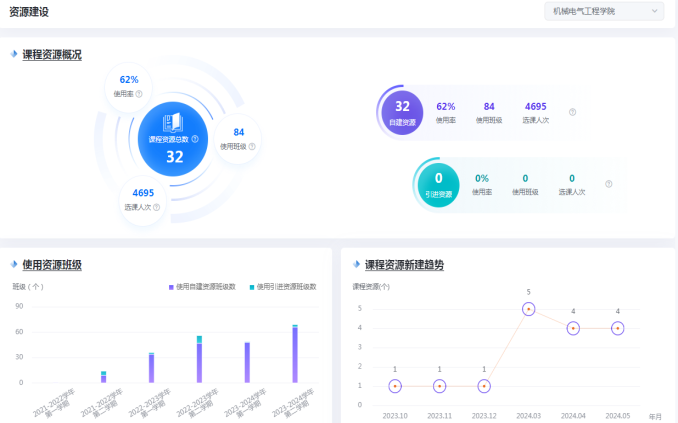Image resolution: width=678 pixels, height=423 pixels.
Task: Click the 自建资源 purple circle showing 32
Action: point(403,111)
